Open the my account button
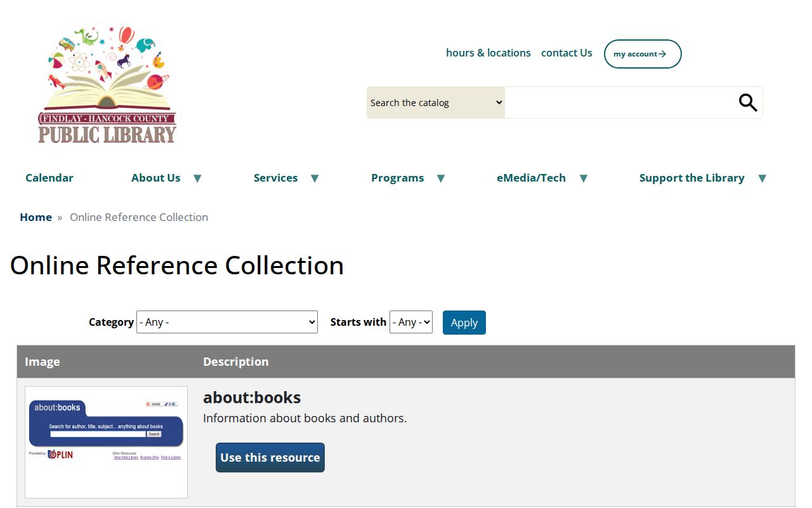 tap(643, 54)
